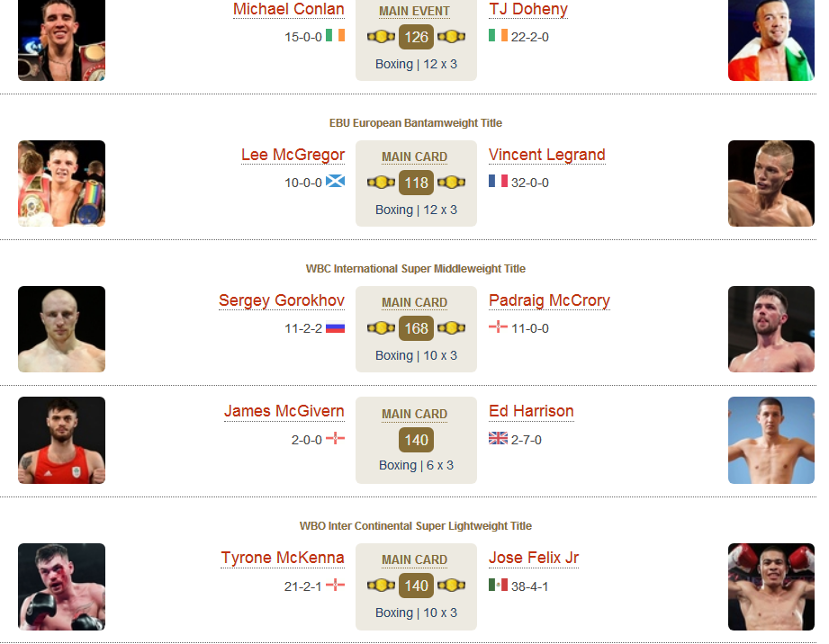Click the Scotland flag beside Lee McGregor's record

pyautogui.click(x=335, y=181)
